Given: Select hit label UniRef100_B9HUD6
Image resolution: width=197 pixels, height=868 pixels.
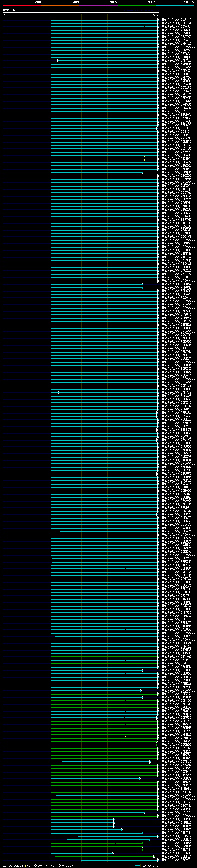Looking at the screenshot, I should point(177,64).
